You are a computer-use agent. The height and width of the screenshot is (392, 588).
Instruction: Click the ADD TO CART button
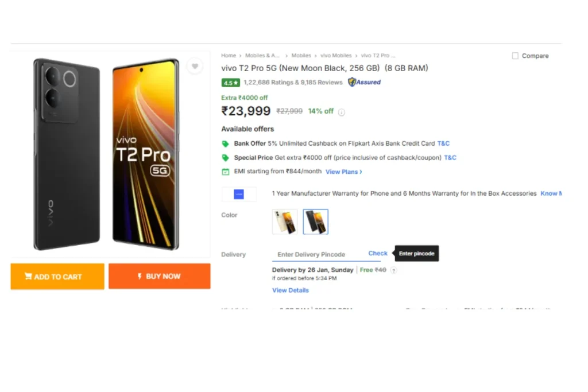point(57,276)
